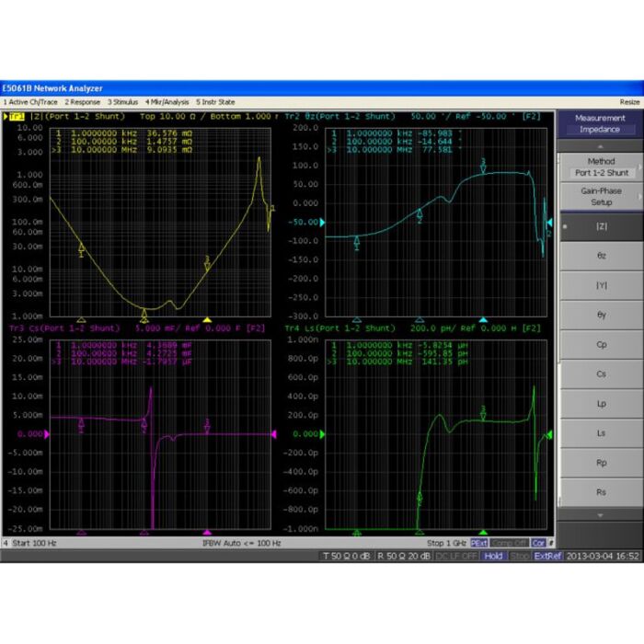The height and width of the screenshot is (644, 644).
Task: Open the Active Ch/Trace menu
Action: (30, 102)
